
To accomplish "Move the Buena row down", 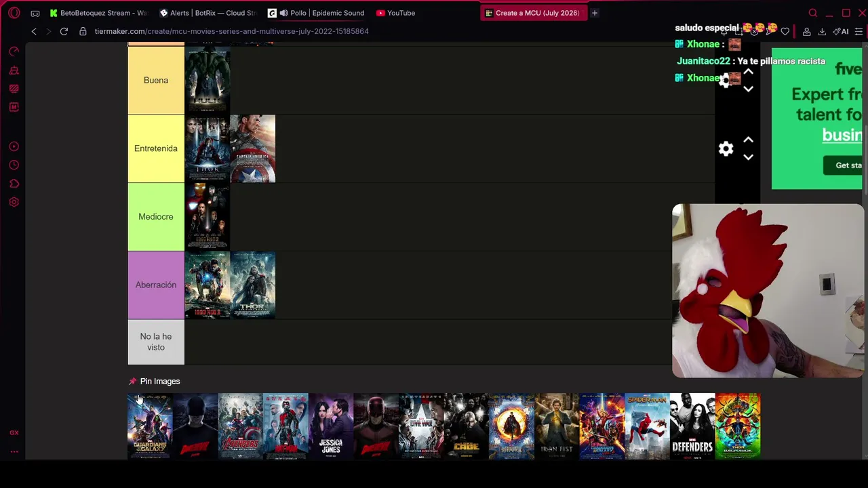I will 748,89.
